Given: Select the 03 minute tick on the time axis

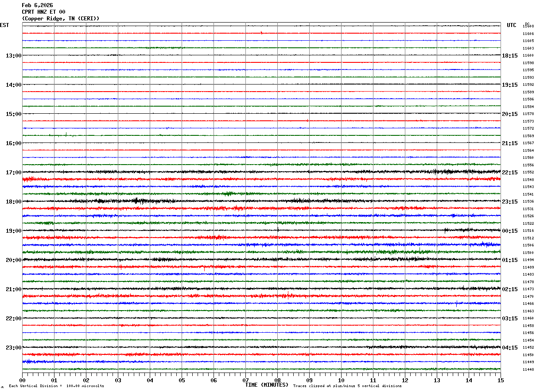Looking at the screenshot, I should [x=118, y=380].
